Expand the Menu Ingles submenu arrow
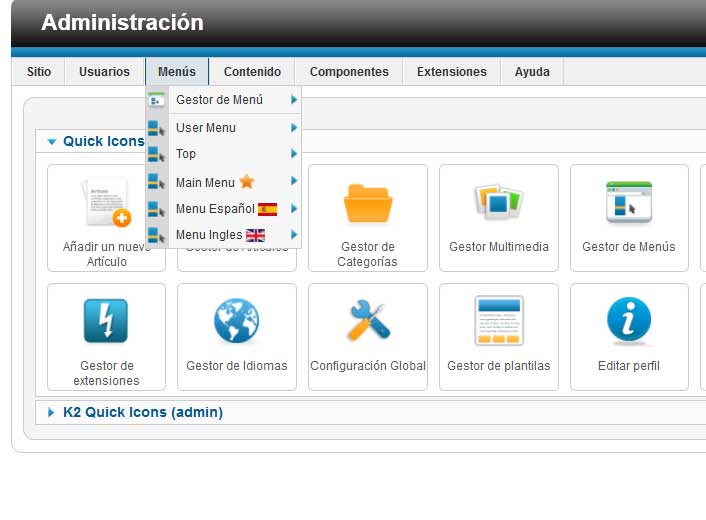706x520 pixels. (294, 235)
